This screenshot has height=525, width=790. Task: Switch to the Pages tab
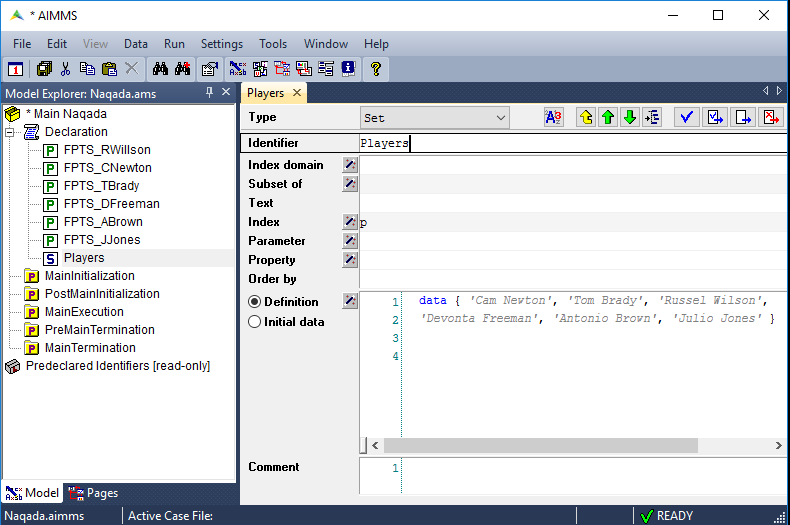coord(93,493)
